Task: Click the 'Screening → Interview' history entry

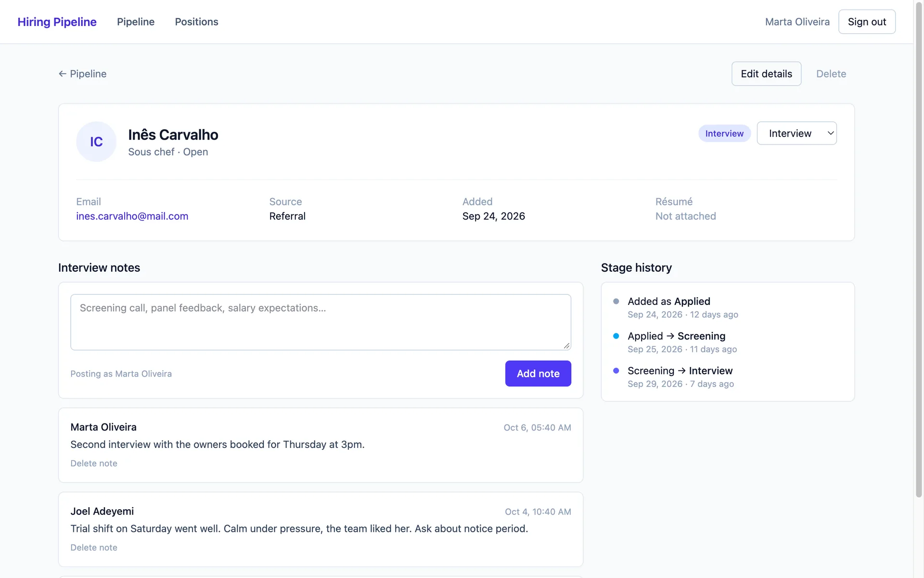Action: (680, 371)
